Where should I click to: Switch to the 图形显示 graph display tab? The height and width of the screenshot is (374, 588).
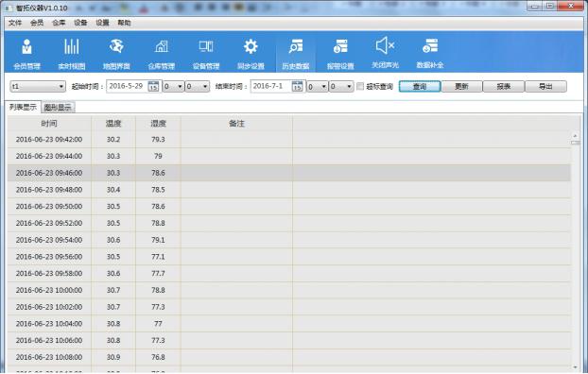[58, 108]
